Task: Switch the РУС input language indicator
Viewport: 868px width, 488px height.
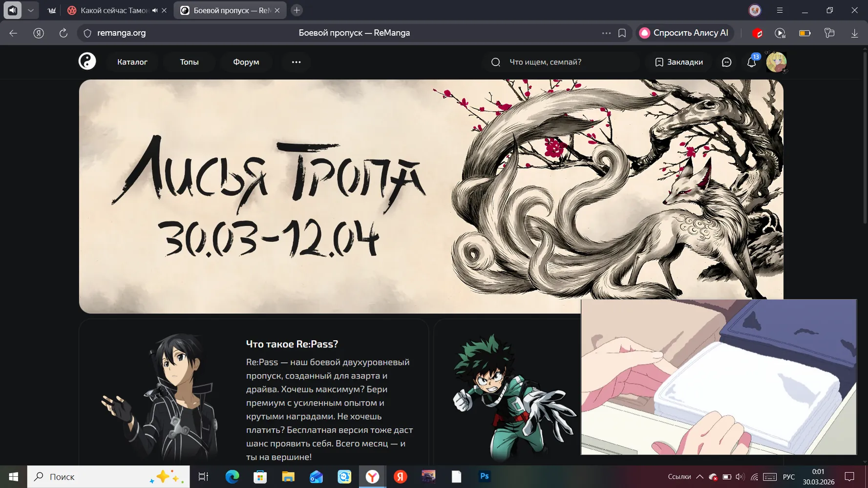Action: (x=789, y=477)
